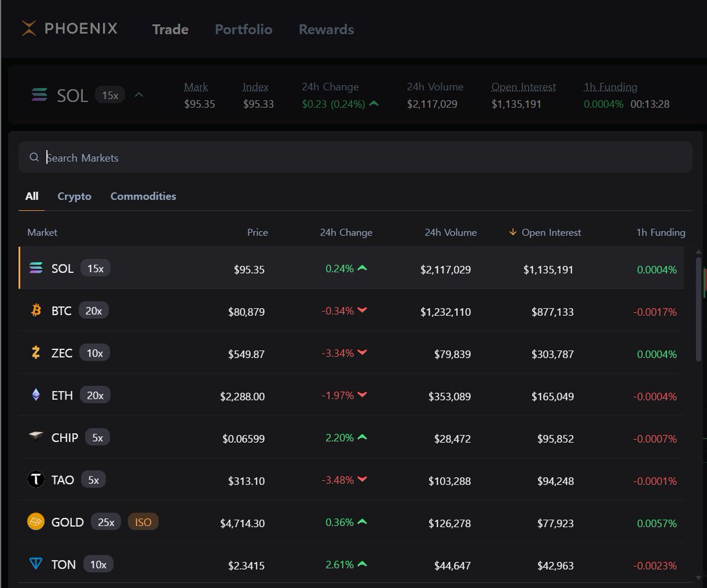This screenshot has height=588, width=707.
Task: Click the ETH coin icon
Action: pos(36,395)
